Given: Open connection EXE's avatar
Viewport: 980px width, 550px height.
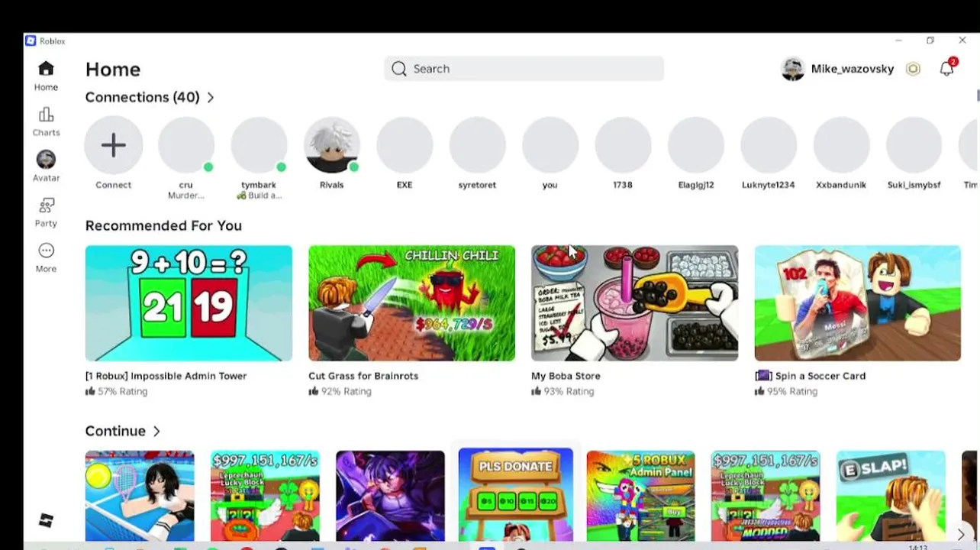Looking at the screenshot, I should click(405, 145).
